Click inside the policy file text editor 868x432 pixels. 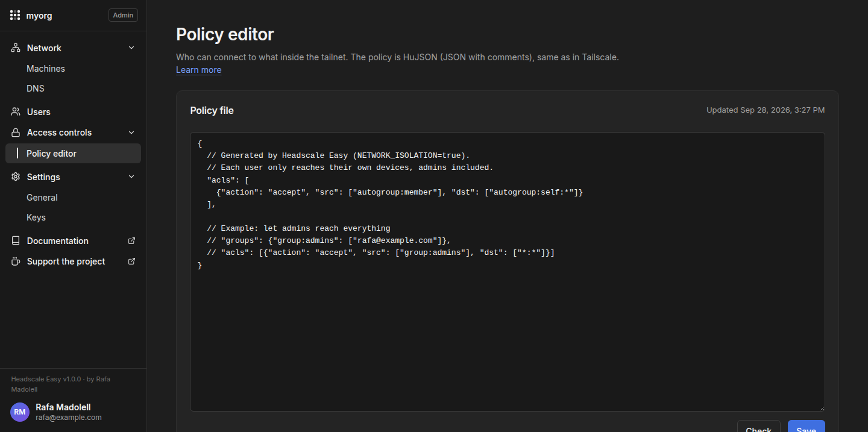(508, 272)
